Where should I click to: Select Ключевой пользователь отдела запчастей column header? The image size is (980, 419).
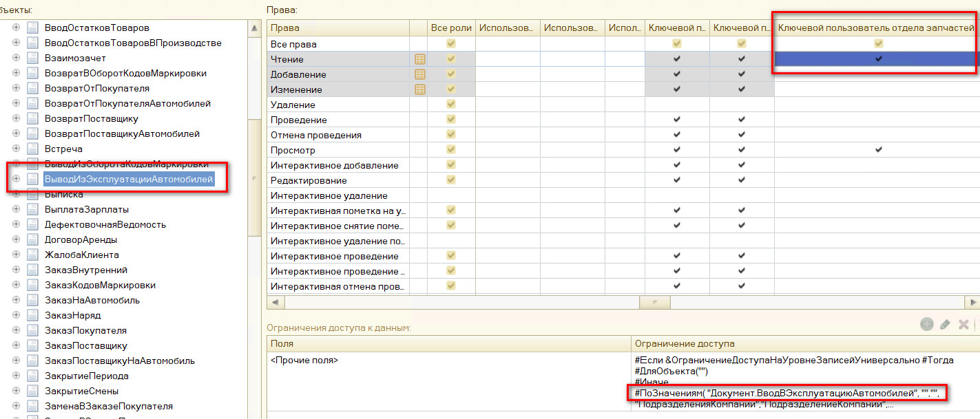point(877,28)
